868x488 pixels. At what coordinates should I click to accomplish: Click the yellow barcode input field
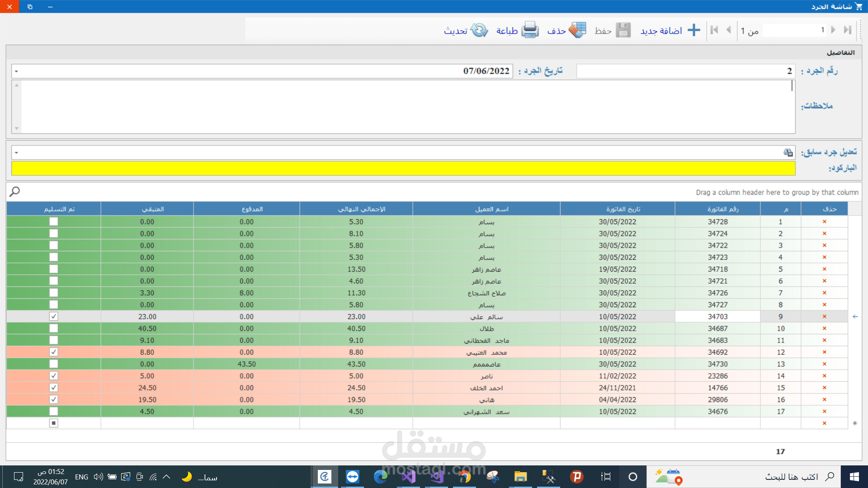point(403,169)
